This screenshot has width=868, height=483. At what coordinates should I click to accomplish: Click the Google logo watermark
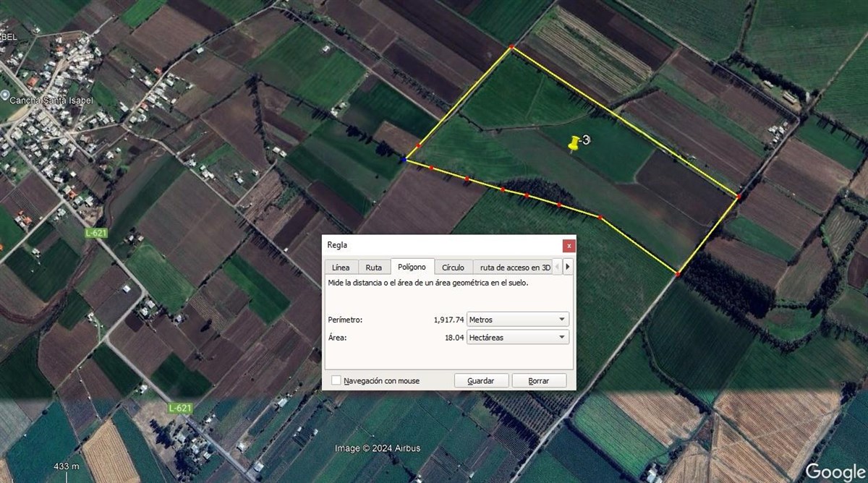click(x=834, y=470)
